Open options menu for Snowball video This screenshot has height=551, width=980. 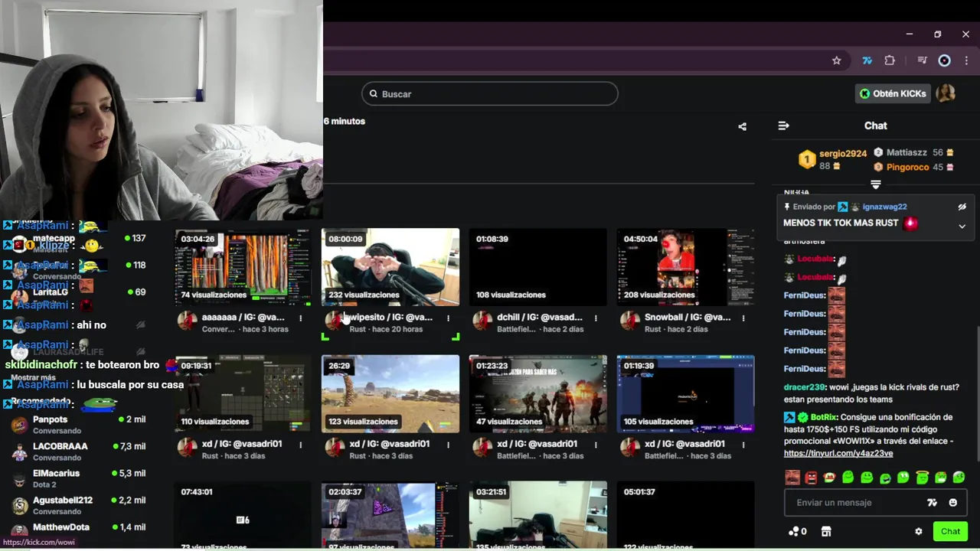pyautogui.click(x=743, y=318)
